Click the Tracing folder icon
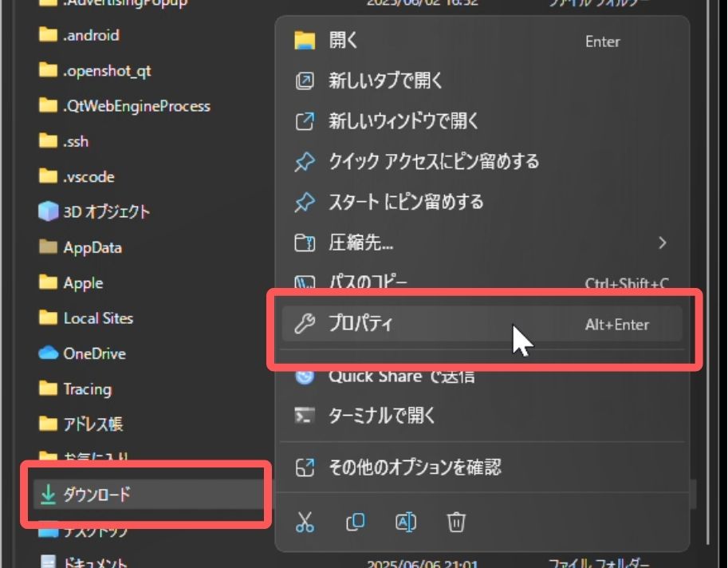728x568 pixels. click(x=48, y=388)
